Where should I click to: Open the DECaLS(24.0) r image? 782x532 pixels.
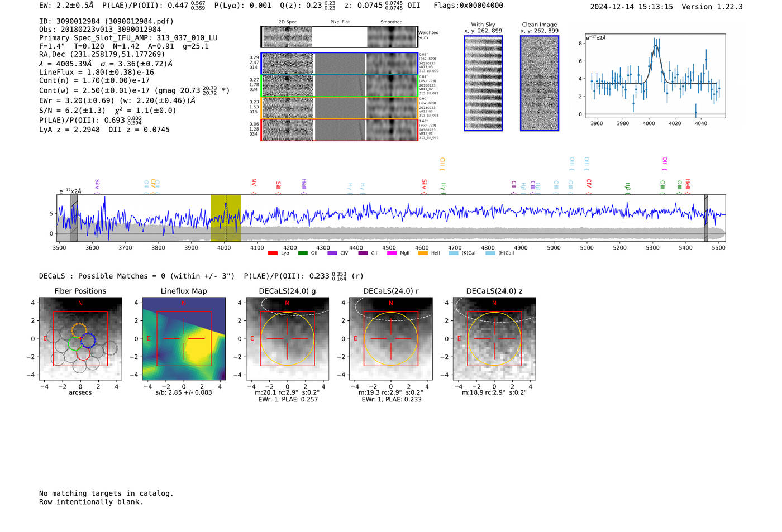pyautogui.click(x=390, y=339)
